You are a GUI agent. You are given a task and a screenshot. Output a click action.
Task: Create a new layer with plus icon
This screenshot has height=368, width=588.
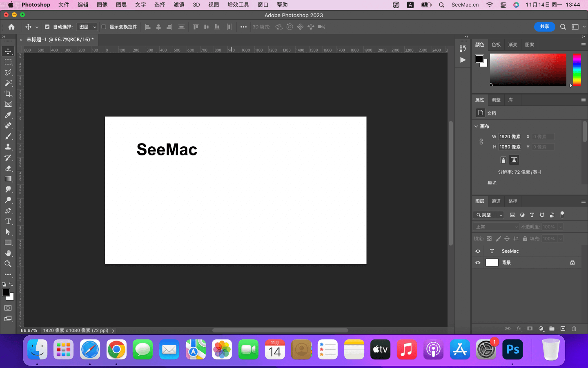point(563,328)
